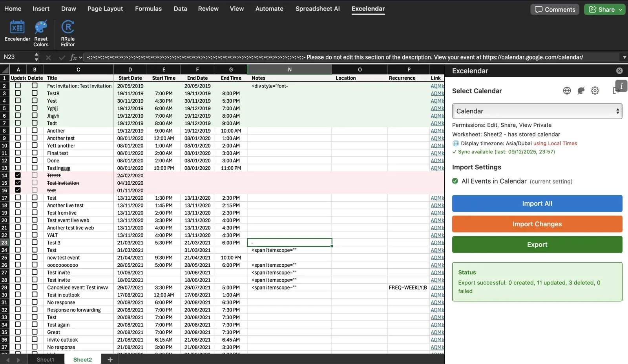Toggle All Events in Calendar checkbox

click(455, 181)
